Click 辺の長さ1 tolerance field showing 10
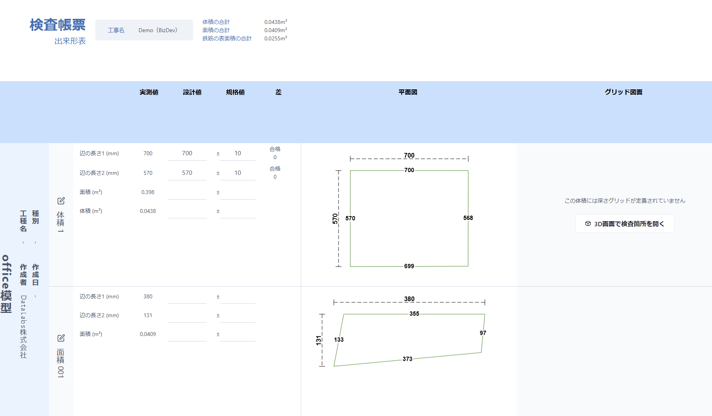 coord(237,154)
